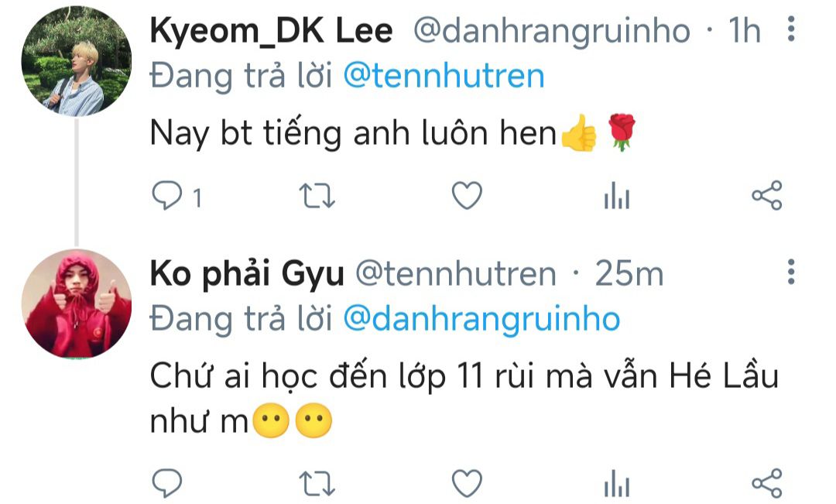
Task: View analytics for Ko phải Gyu's tweet
Action: tap(617, 484)
